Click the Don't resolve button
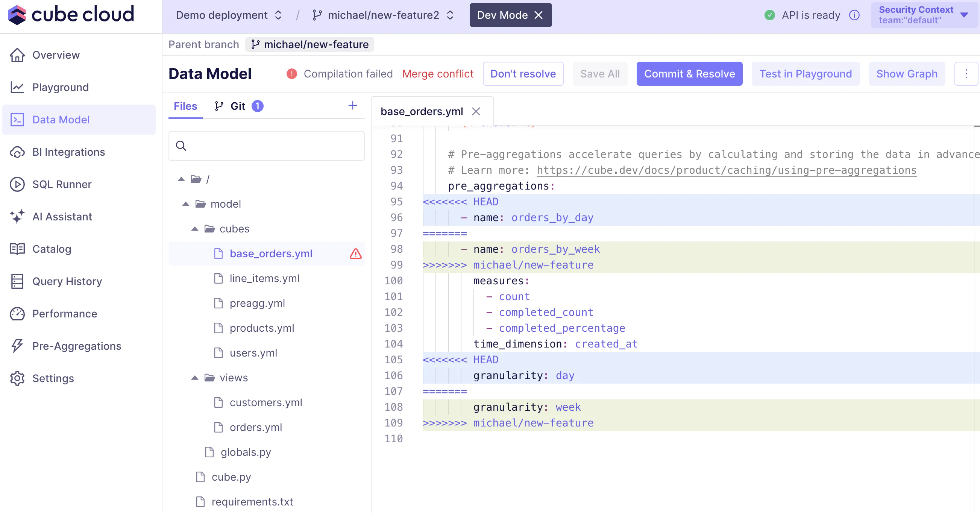Viewport: 980px width, 513px height. pyautogui.click(x=523, y=74)
